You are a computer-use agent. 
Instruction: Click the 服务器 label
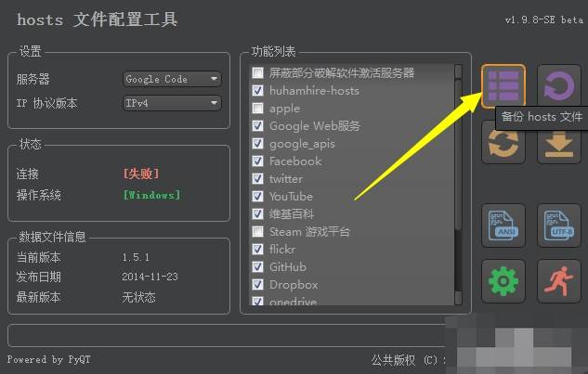click(x=33, y=79)
